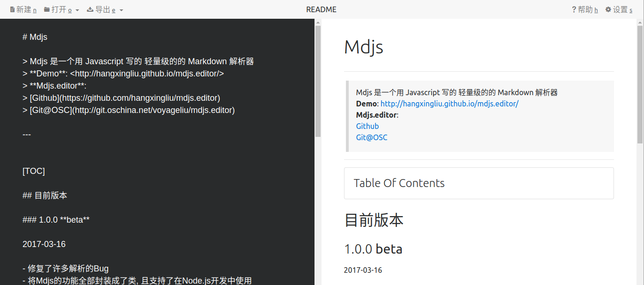The image size is (644, 285).
Task: Open the 帮助 help menu label
Action: click(x=585, y=9)
